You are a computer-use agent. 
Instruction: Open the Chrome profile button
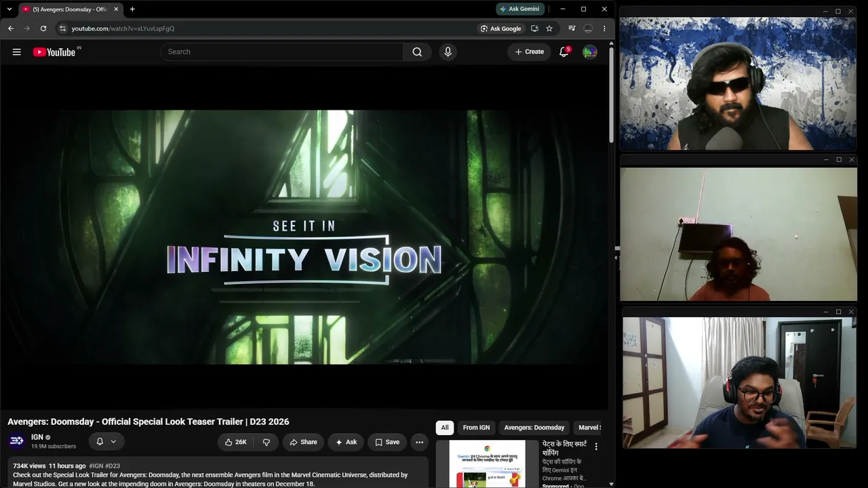[x=588, y=28]
